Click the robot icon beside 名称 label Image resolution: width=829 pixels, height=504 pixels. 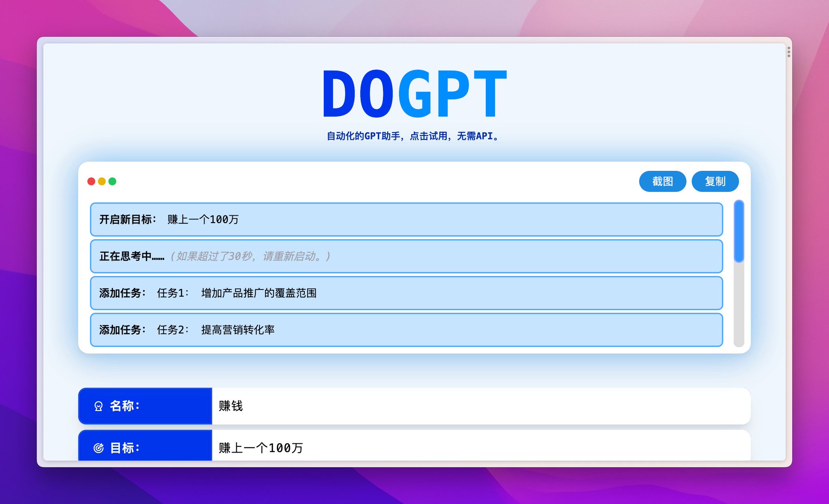(98, 406)
